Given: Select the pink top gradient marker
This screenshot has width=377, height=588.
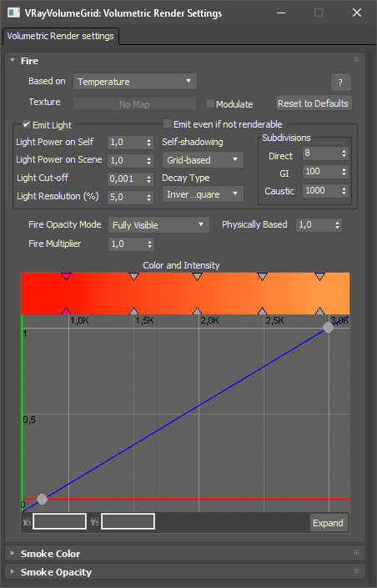Looking at the screenshot, I should point(66,277).
